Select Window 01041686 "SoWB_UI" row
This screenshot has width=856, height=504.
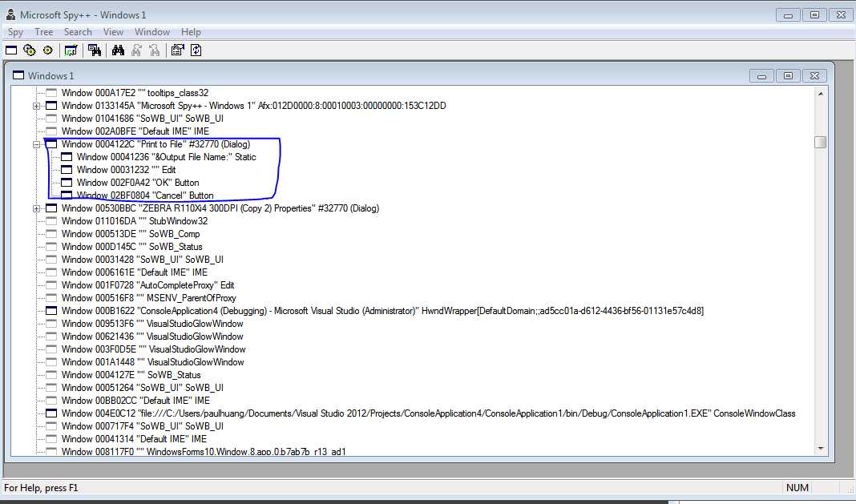click(x=142, y=119)
